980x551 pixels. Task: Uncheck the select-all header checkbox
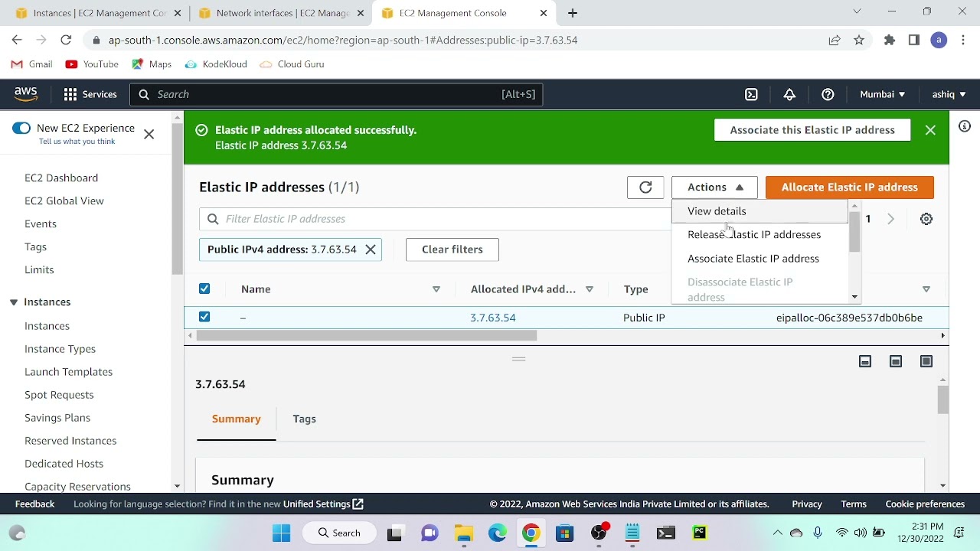click(204, 289)
